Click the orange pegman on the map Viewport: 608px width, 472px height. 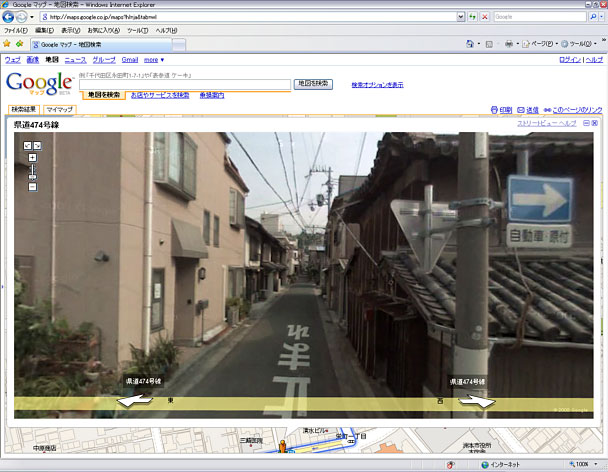pos(283,446)
